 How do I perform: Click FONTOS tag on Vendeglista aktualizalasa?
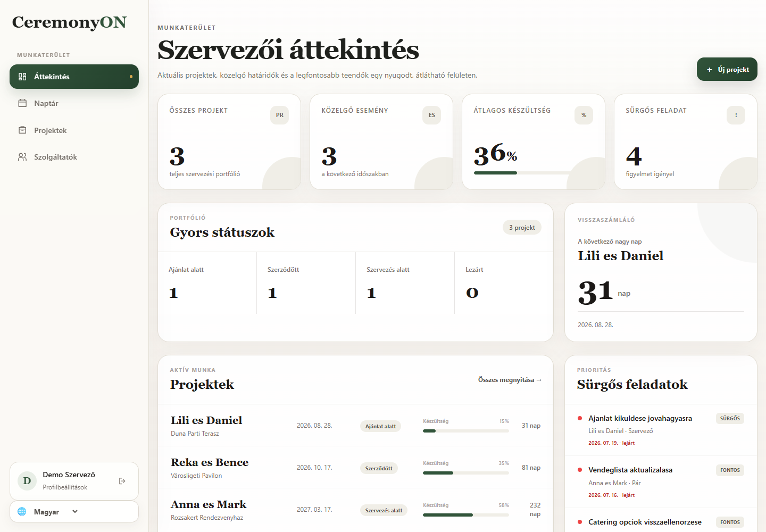pos(730,470)
